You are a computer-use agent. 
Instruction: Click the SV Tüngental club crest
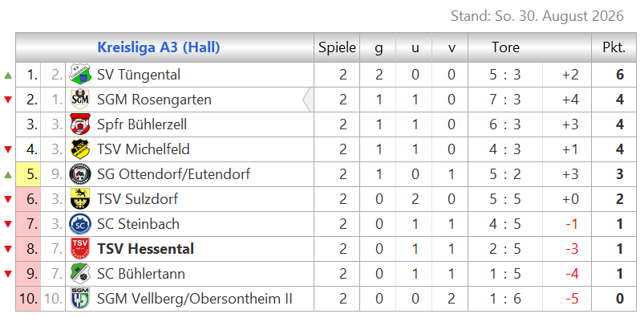pos(80,75)
